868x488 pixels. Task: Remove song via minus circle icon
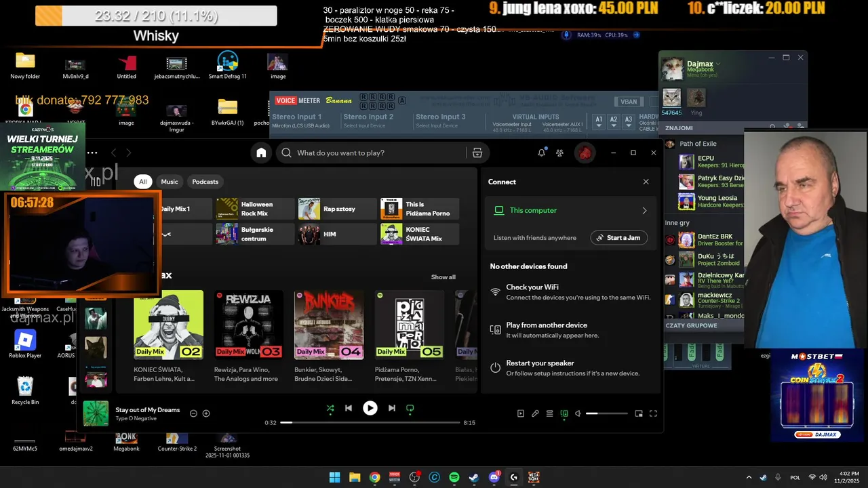click(193, 413)
